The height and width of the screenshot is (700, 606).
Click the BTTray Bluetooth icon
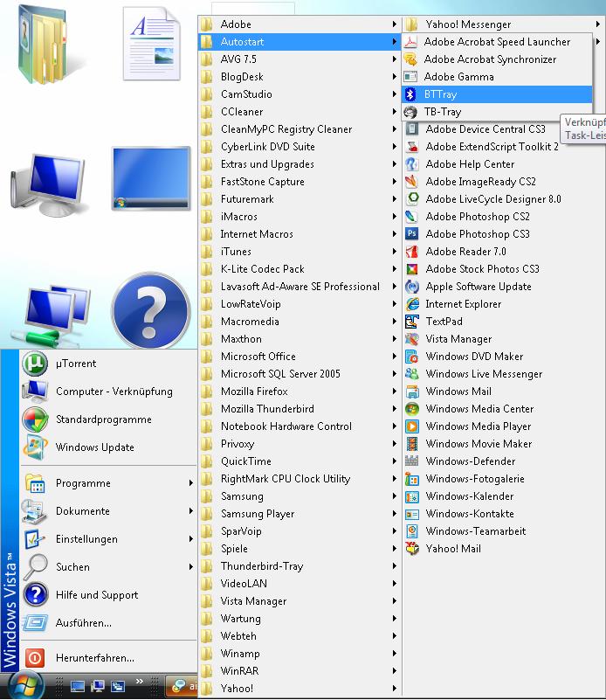tap(410, 94)
